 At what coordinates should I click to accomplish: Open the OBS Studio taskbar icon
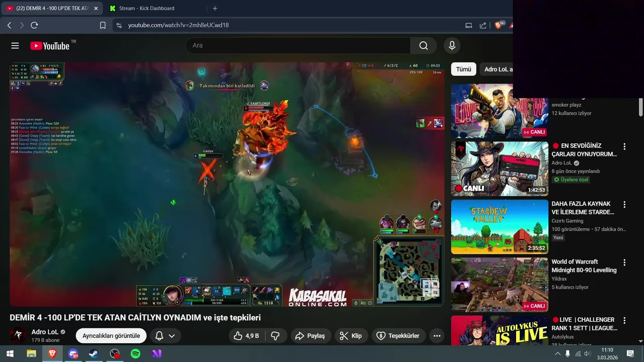point(115,354)
